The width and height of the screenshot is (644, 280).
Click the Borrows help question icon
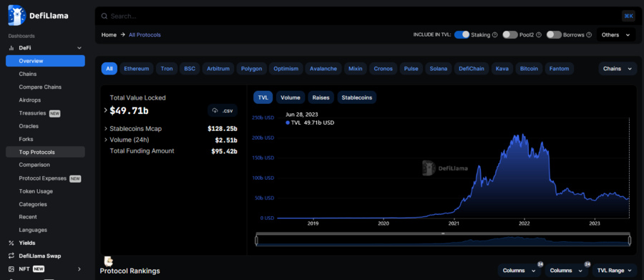[589, 35]
